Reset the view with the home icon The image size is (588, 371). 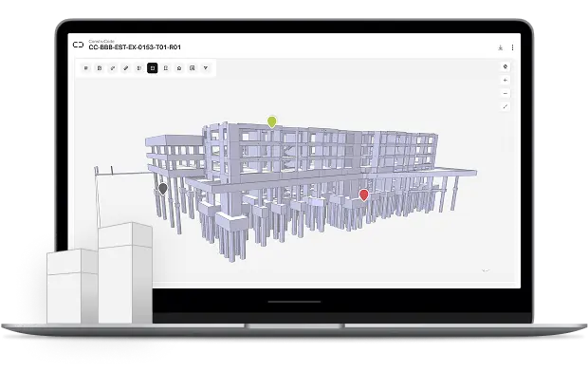pyautogui.click(x=179, y=68)
